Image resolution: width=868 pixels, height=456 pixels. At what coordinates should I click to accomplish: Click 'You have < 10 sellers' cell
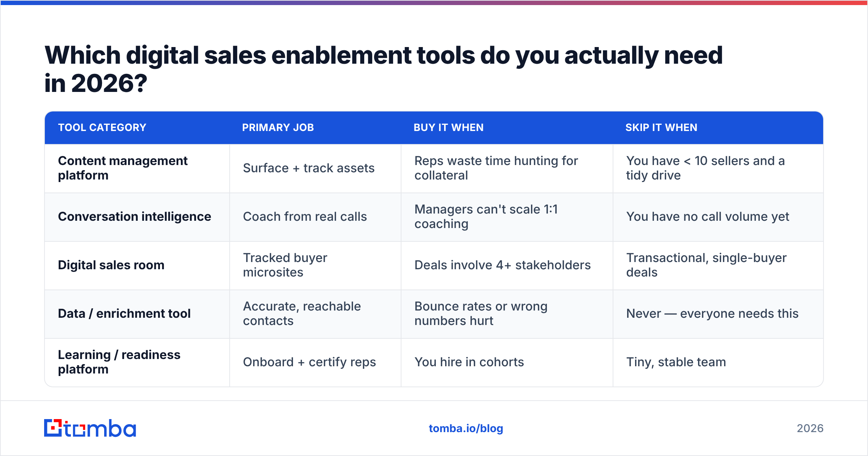tap(718, 168)
